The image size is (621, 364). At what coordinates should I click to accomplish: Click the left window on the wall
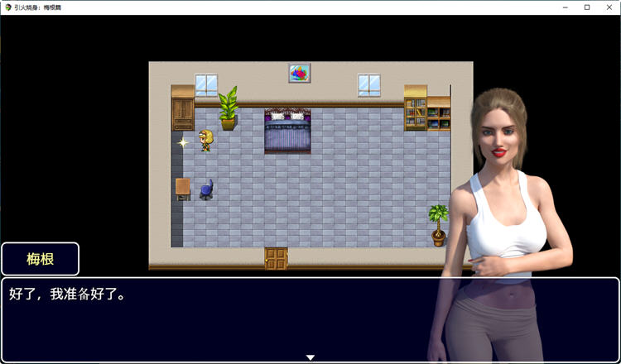(206, 84)
